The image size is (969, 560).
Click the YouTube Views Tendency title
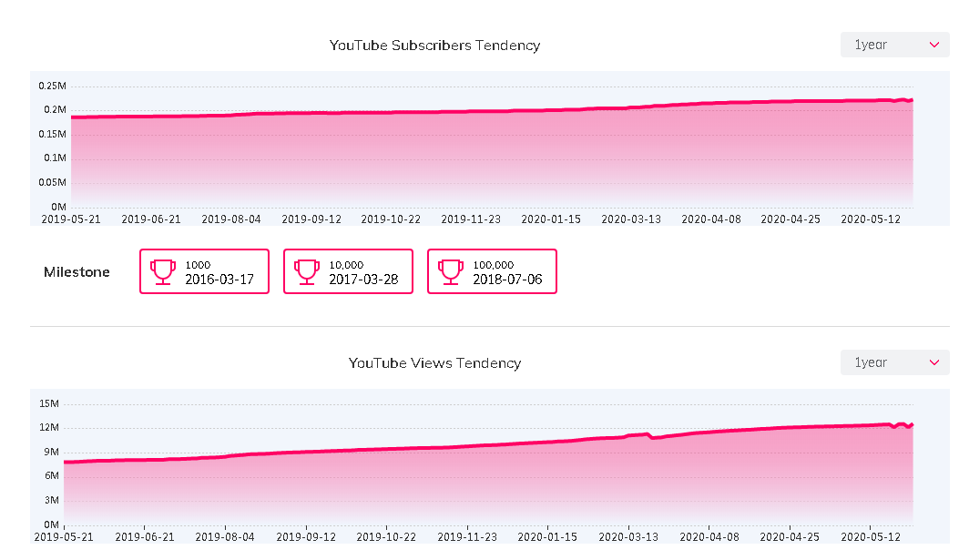point(434,362)
